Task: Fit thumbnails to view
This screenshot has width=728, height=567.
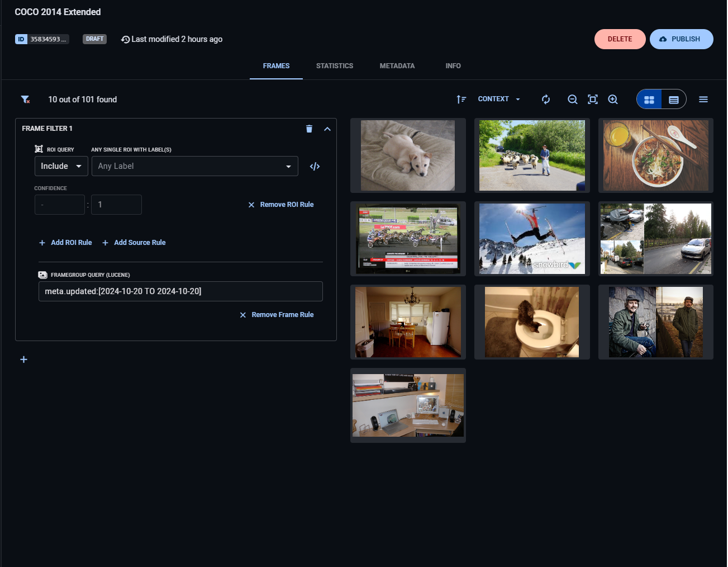Action: point(593,100)
